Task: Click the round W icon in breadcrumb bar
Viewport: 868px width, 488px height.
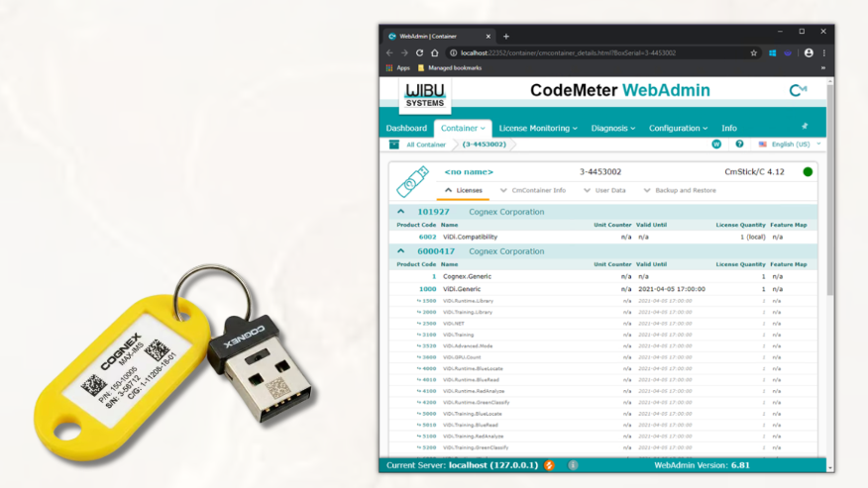Action: pos(716,144)
